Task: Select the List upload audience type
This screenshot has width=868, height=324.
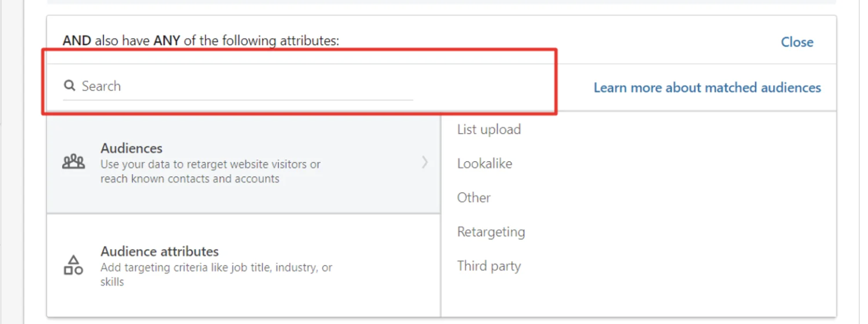Action: click(x=488, y=129)
